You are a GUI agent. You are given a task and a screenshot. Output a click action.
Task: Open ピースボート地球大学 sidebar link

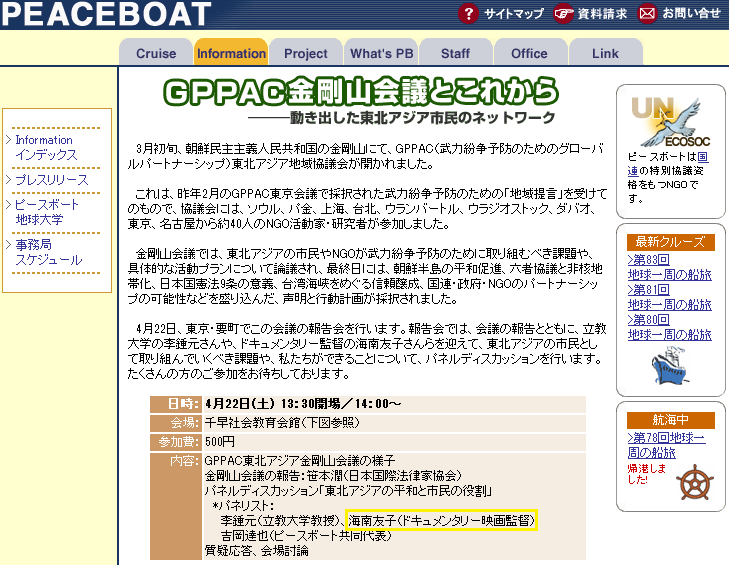pyautogui.click(x=47, y=212)
